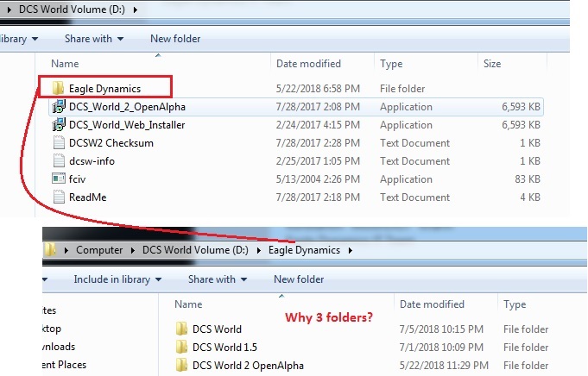Select the Eagle Dynamics folder name

104,88
